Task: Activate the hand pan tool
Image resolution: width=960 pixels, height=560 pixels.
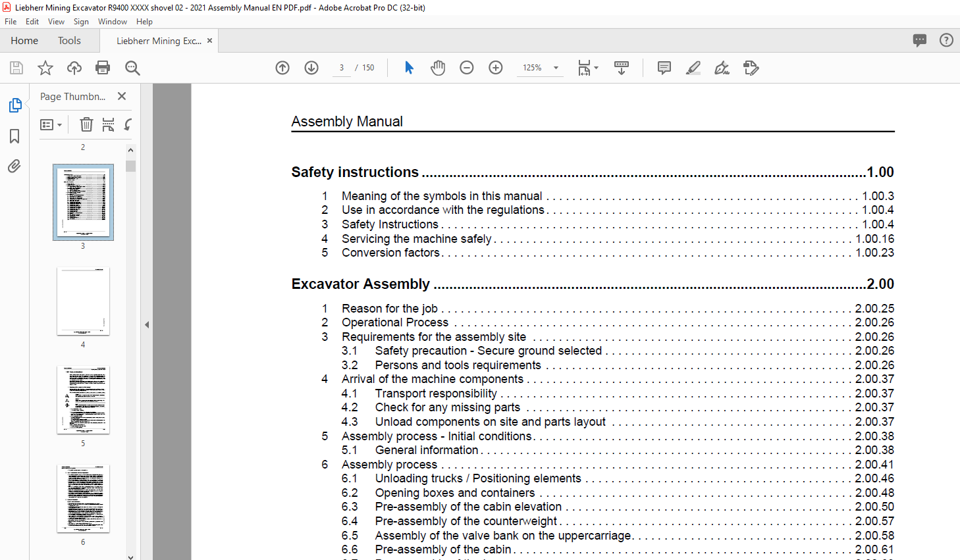Action: 438,68
